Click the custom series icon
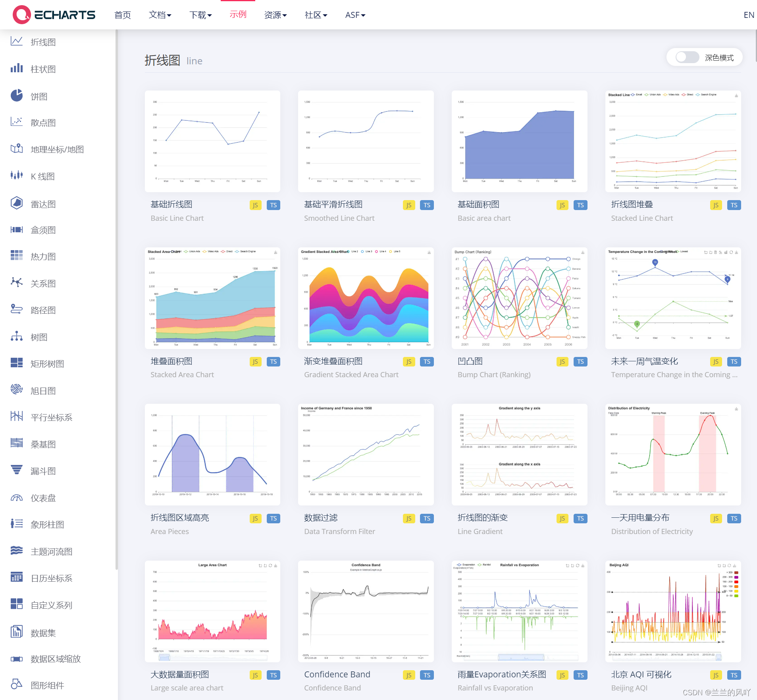The width and height of the screenshot is (757, 700). pos(16,604)
